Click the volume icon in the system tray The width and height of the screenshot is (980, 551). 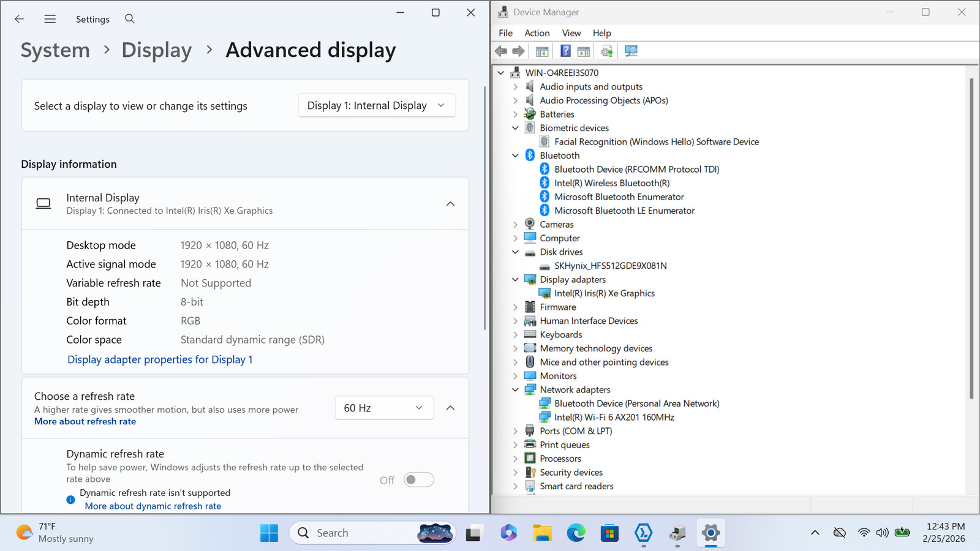tap(882, 533)
